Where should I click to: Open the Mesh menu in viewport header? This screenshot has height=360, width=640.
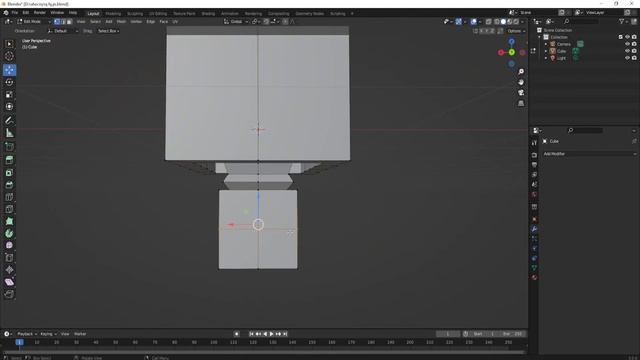pos(121,22)
